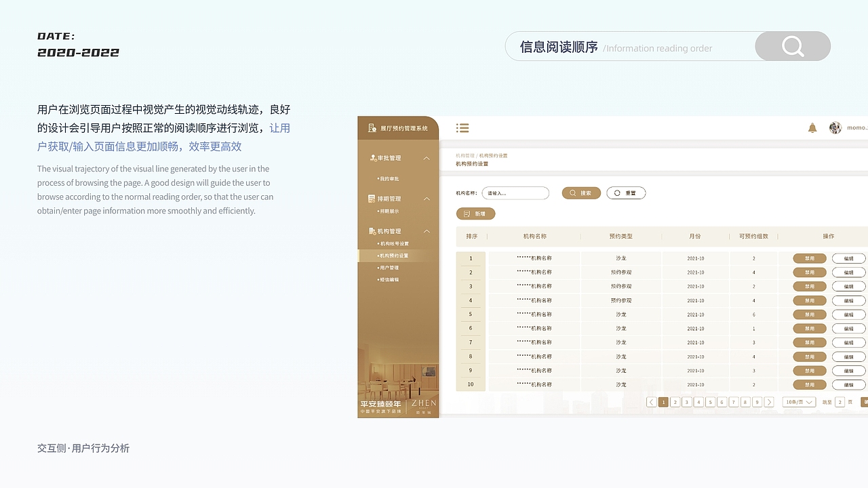This screenshot has height=488, width=868.
Task: Open 用户管理 in the sidebar
Action: (389, 268)
